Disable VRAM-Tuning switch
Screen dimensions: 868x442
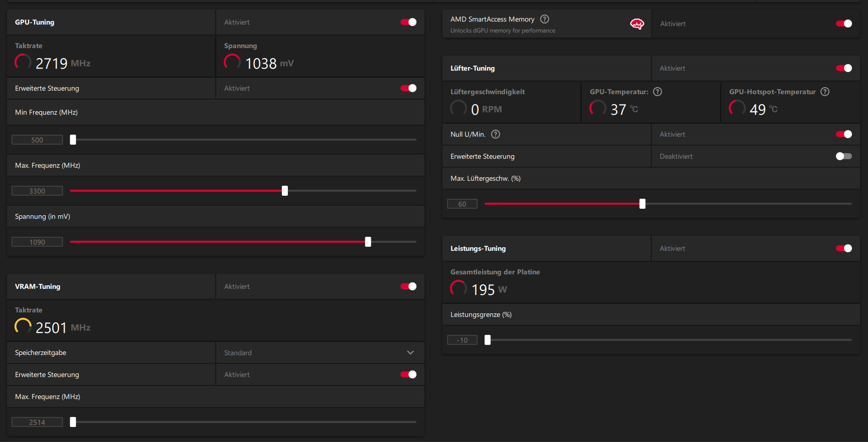tap(408, 286)
